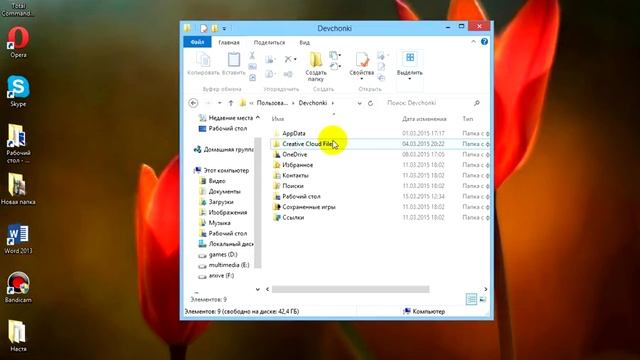Image resolution: width=640 pixels, height=360 pixels.
Task: Sort by the Имя column header
Action: click(278, 119)
